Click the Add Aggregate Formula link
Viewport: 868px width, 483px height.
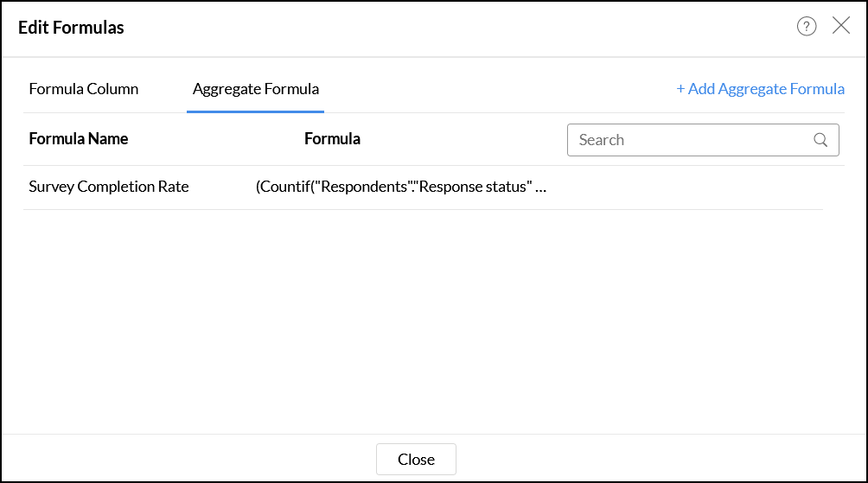click(x=766, y=89)
